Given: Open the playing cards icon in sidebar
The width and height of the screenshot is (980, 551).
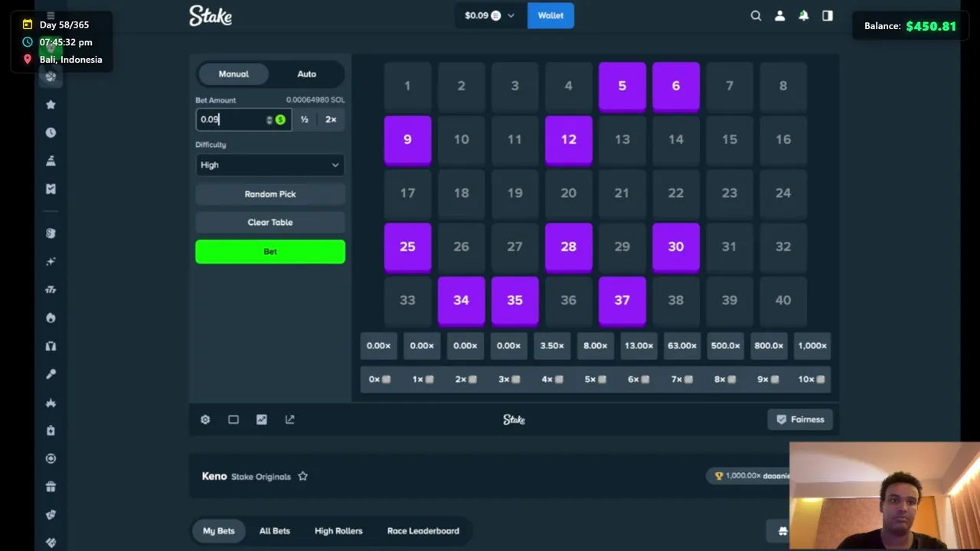Looking at the screenshot, I should click(51, 515).
